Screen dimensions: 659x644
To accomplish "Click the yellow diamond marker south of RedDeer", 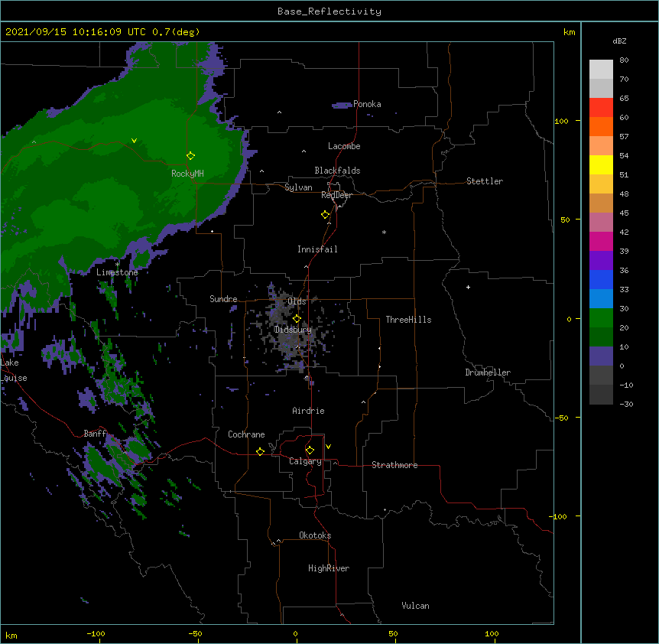I will 325,215.
